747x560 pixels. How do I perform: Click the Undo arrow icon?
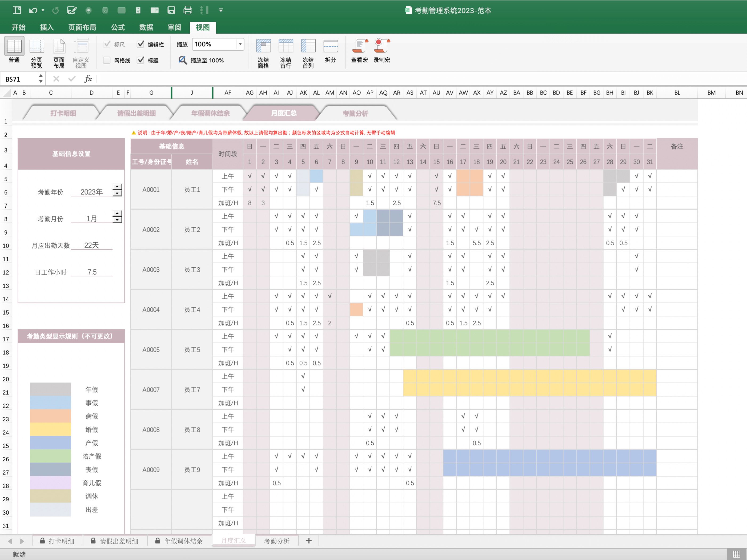(33, 10)
